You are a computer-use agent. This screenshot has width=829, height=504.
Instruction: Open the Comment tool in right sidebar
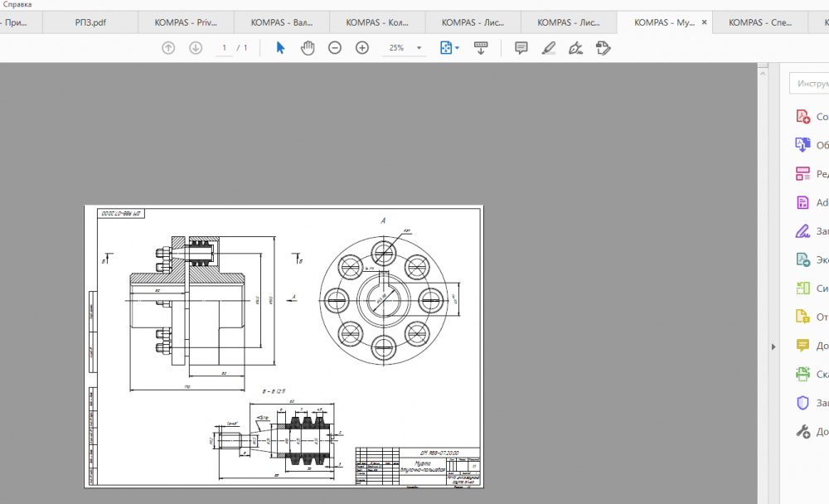coord(802,346)
